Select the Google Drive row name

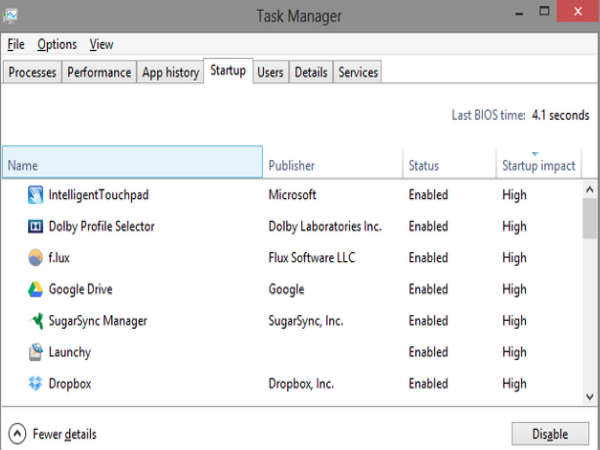pos(81,289)
